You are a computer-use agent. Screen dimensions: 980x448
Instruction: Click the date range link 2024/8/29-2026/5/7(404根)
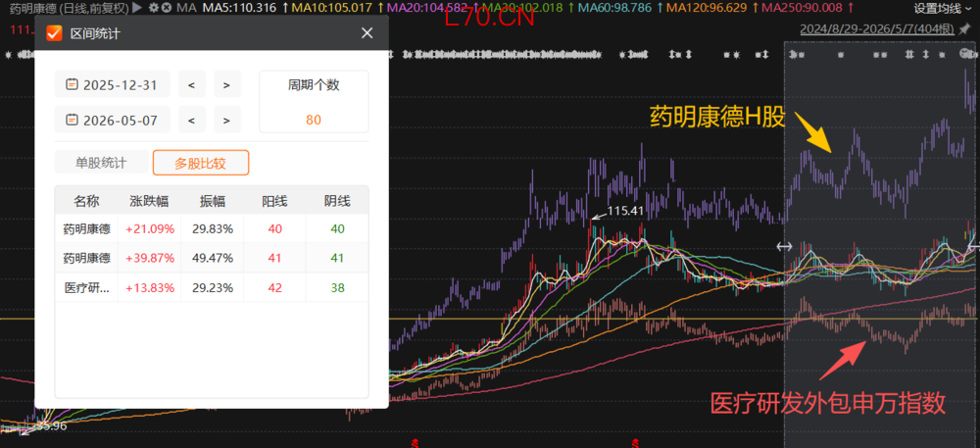[878, 29]
